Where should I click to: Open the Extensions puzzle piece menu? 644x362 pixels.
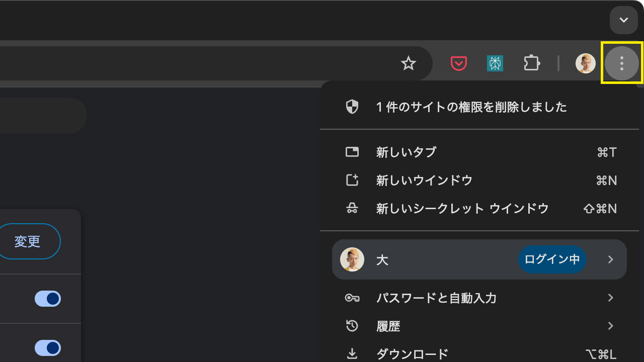pos(532,63)
